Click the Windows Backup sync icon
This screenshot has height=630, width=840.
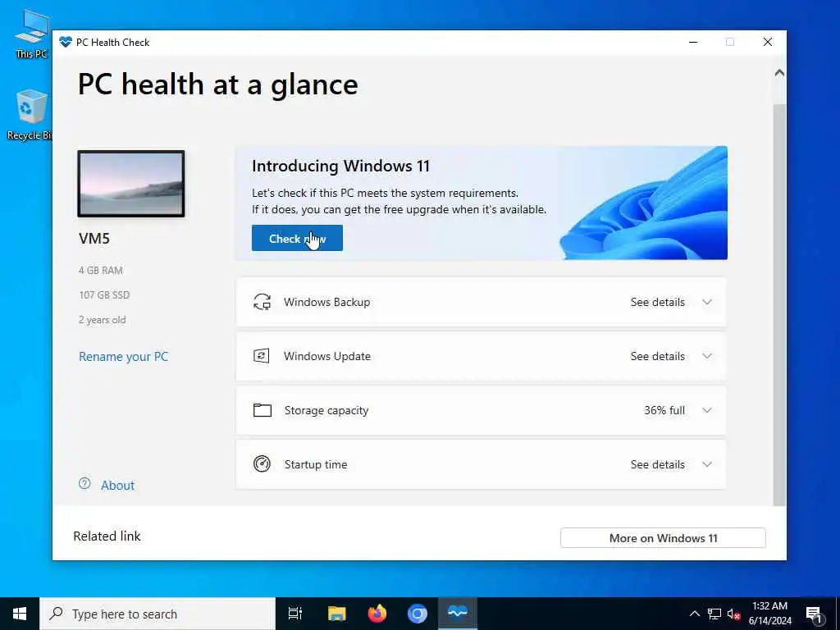point(262,302)
